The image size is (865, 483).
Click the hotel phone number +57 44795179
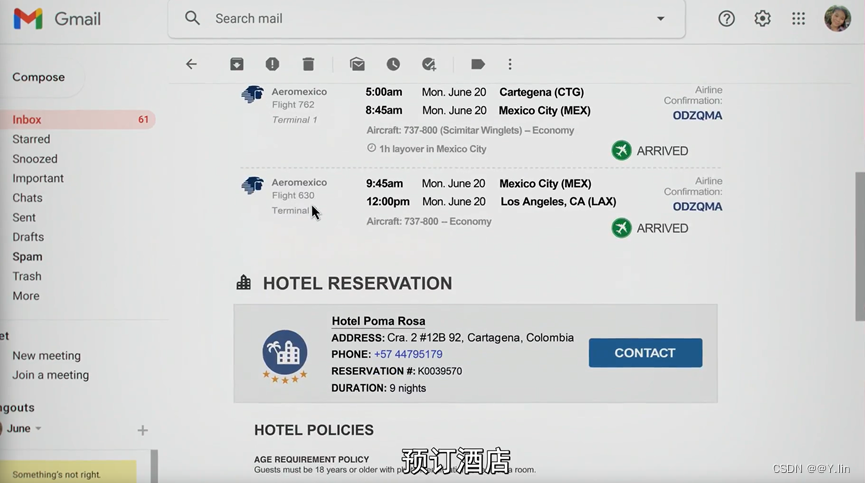pyautogui.click(x=408, y=354)
